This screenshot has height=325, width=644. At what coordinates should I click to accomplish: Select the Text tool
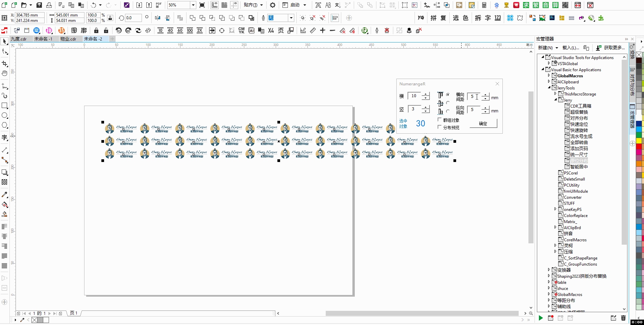(5, 137)
